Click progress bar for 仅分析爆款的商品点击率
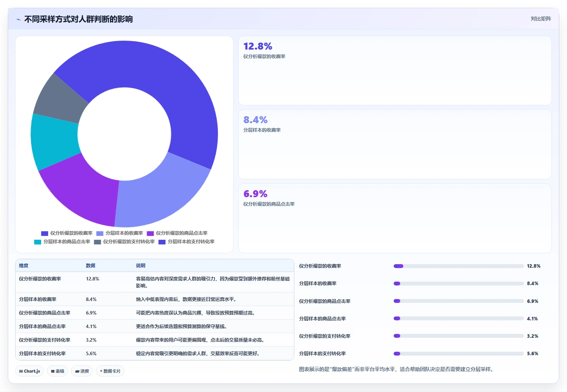567x392 pixels. pos(458,301)
